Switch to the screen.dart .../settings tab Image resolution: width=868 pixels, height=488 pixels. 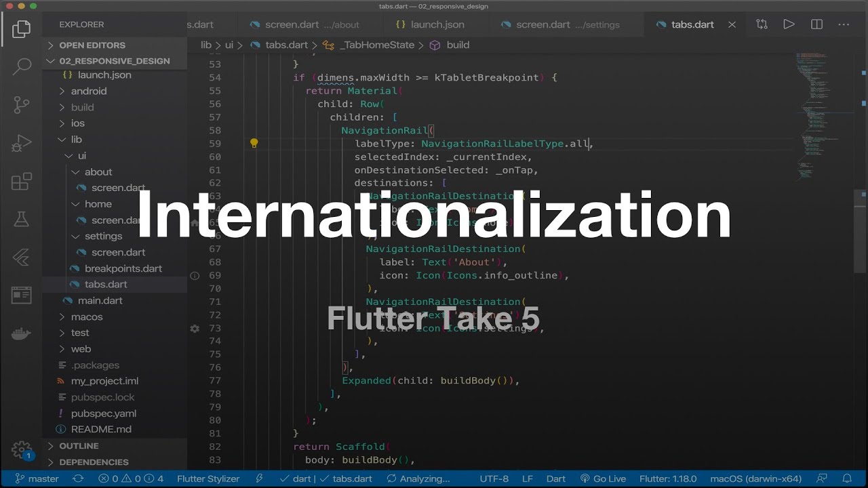coord(560,24)
